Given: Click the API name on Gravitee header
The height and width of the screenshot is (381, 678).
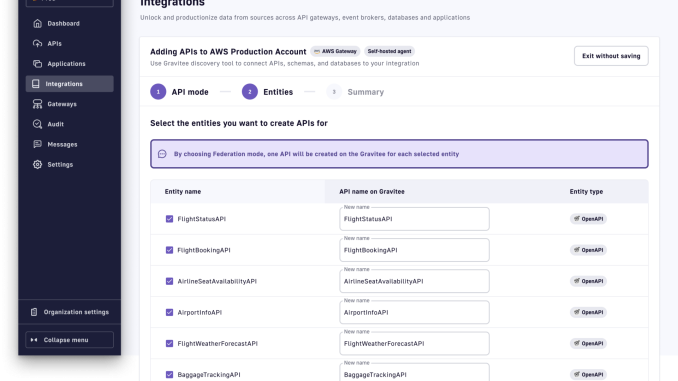Looking at the screenshot, I should tap(372, 192).
